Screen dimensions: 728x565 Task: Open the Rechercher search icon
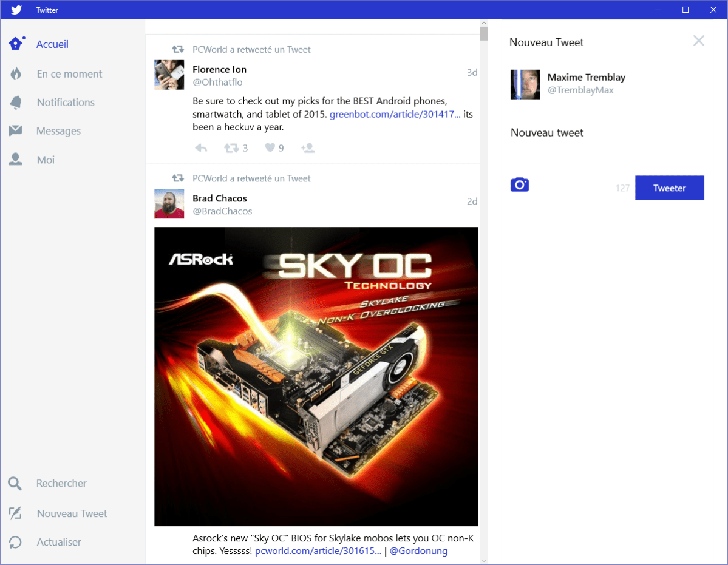(x=15, y=484)
